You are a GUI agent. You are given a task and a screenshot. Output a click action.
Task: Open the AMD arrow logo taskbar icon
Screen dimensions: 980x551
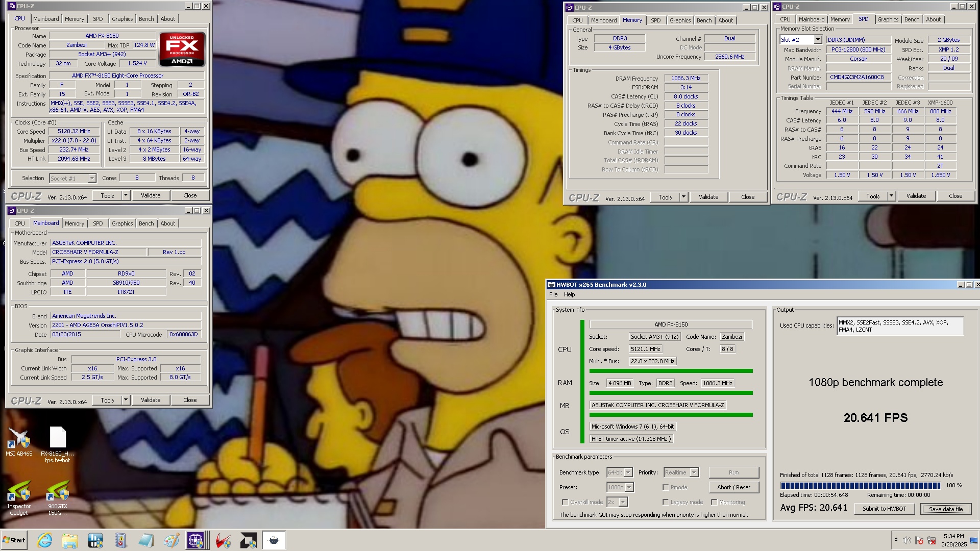click(x=249, y=540)
